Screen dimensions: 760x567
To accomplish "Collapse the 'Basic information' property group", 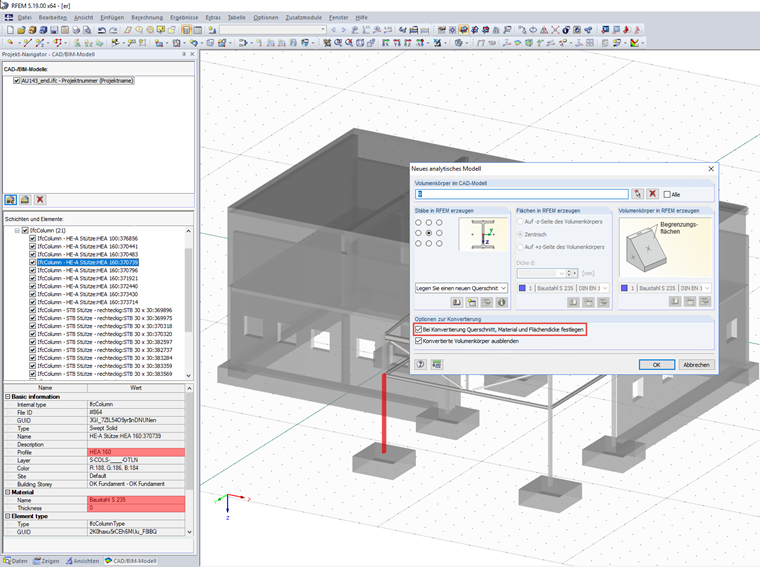I will (7, 396).
